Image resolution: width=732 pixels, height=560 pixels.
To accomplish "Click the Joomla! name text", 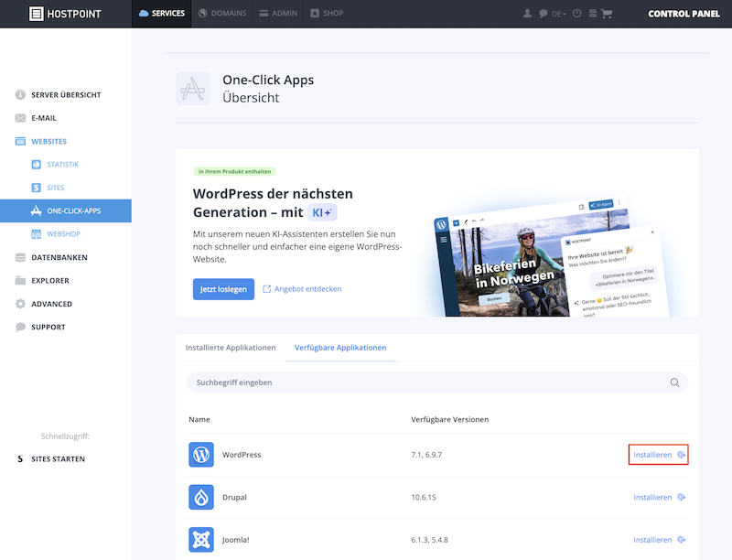I will [x=236, y=540].
